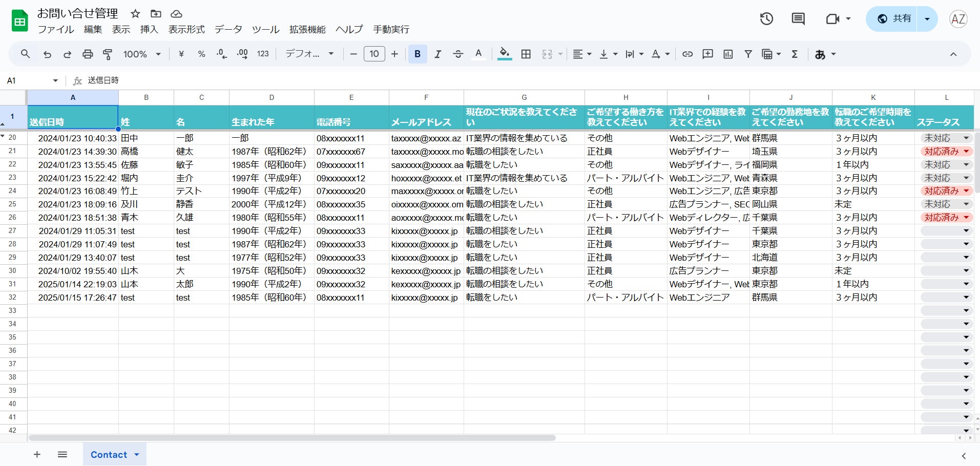Image resolution: width=980 pixels, height=466 pixels.
Task: Click the horizontal scrollbar
Action: click(292, 438)
